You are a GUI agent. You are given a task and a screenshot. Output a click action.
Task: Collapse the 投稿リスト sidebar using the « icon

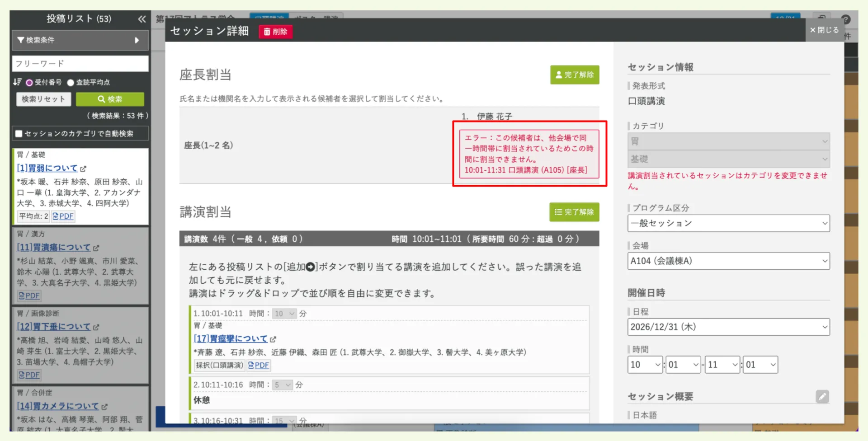142,19
